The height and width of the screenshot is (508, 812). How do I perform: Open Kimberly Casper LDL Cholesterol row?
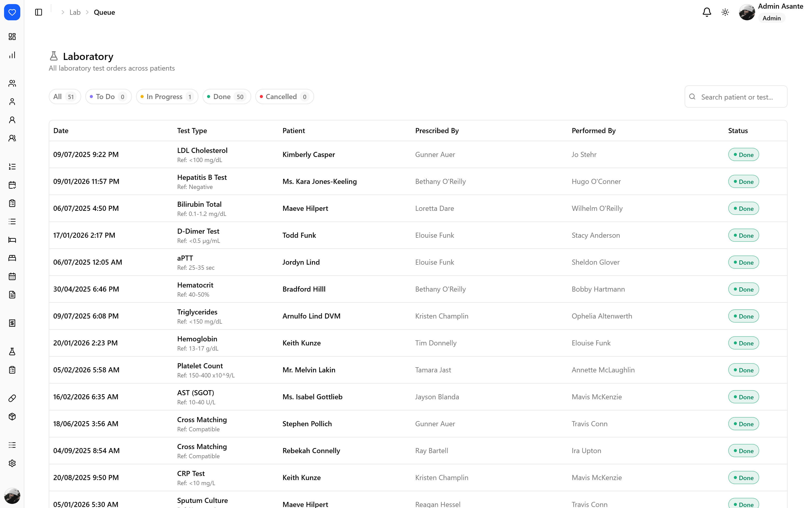[418, 154]
